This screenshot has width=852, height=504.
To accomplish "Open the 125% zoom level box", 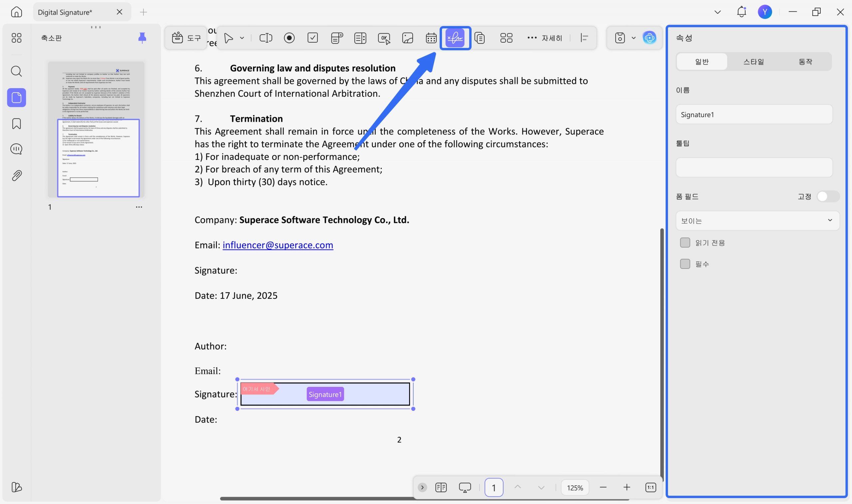I will click(x=575, y=487).
